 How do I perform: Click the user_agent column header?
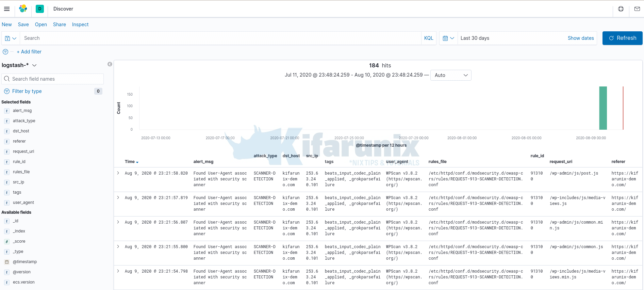[x=397, y=162]
